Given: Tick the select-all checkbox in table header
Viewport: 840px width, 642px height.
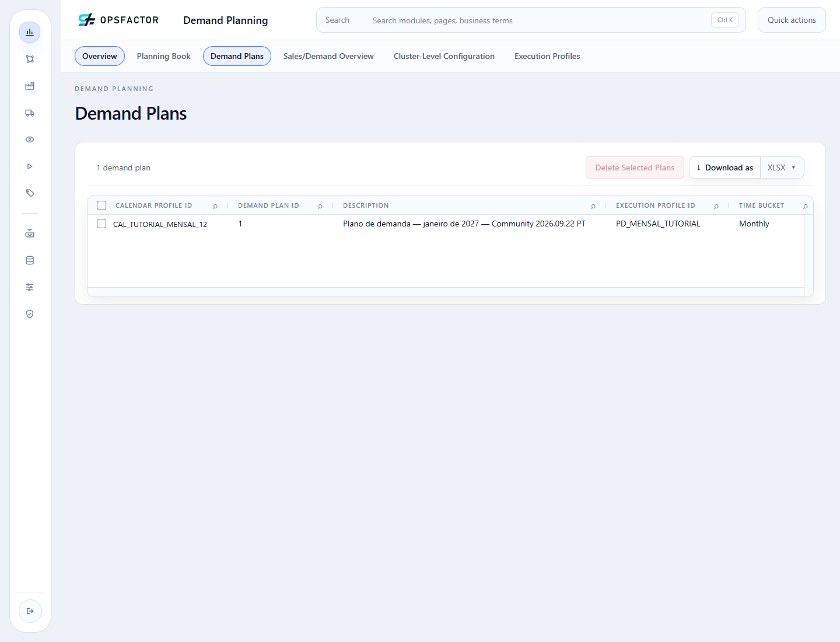Looking at the screenshot, I should (101, 205).
